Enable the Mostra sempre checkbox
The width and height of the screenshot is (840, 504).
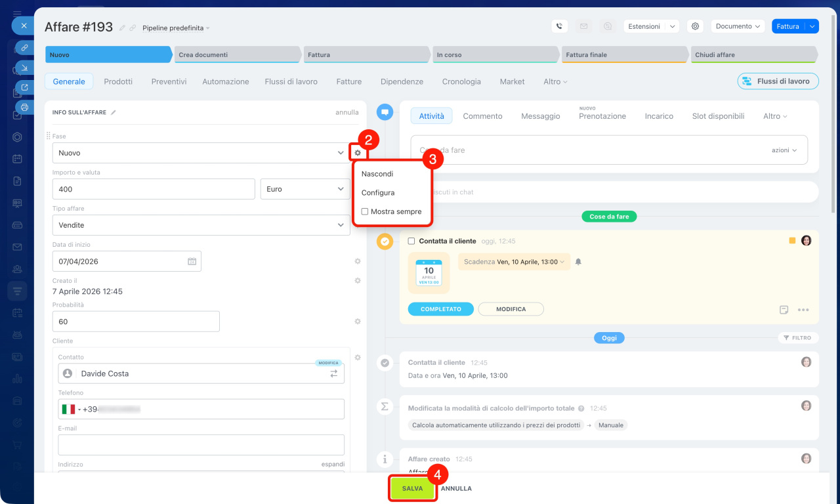point(365,212)
